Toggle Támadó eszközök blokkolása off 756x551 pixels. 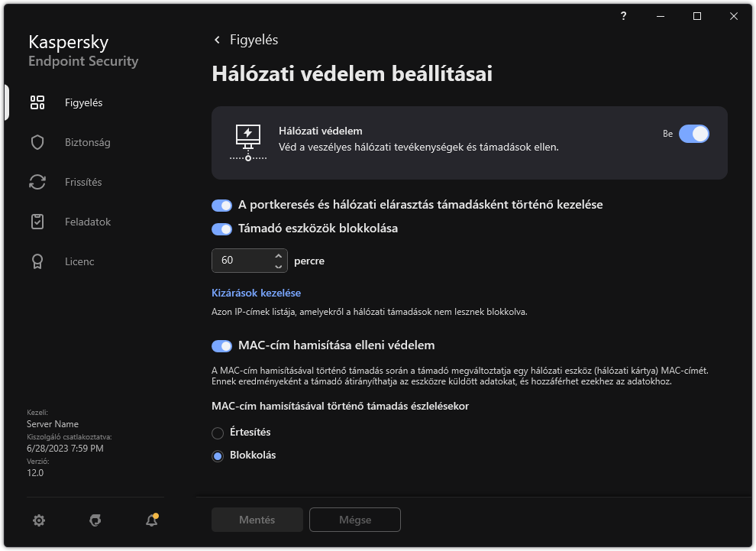point(221,229)
